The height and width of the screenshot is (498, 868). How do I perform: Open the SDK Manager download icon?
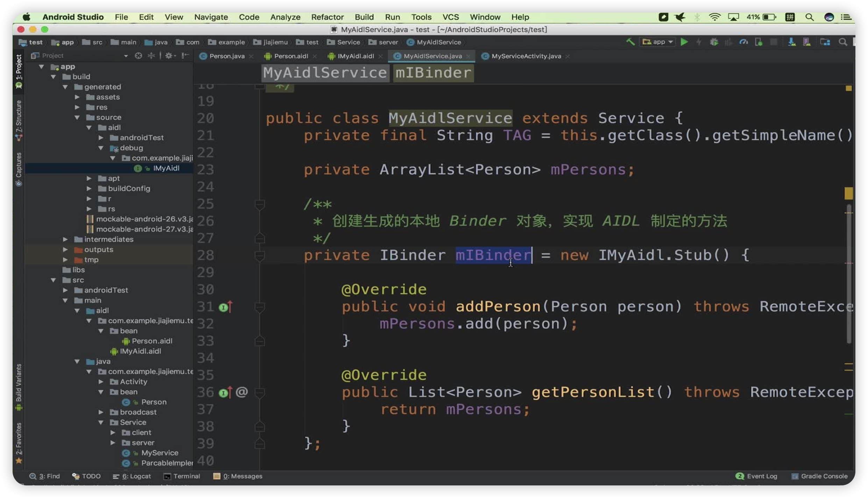coord(791,42)
